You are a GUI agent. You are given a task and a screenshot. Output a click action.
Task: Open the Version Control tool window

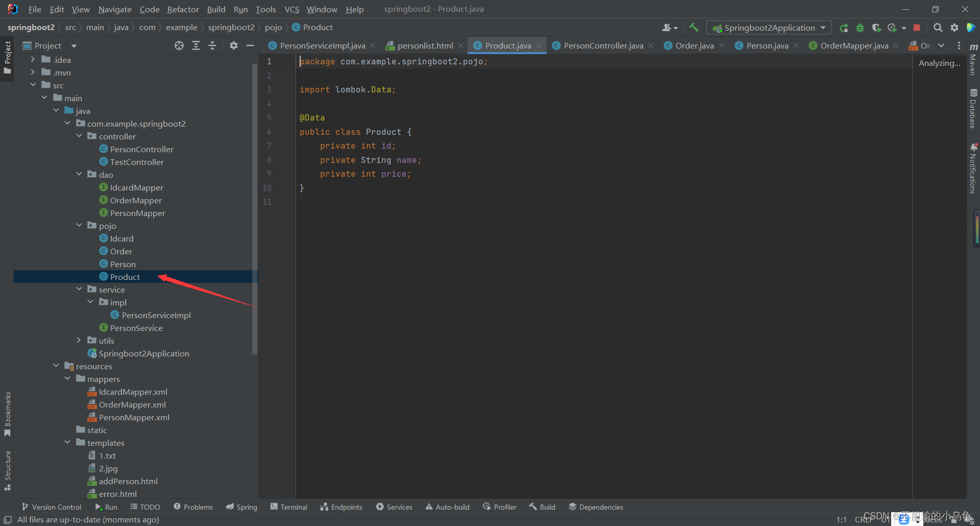pyautogui.click(x=52, y=507)
